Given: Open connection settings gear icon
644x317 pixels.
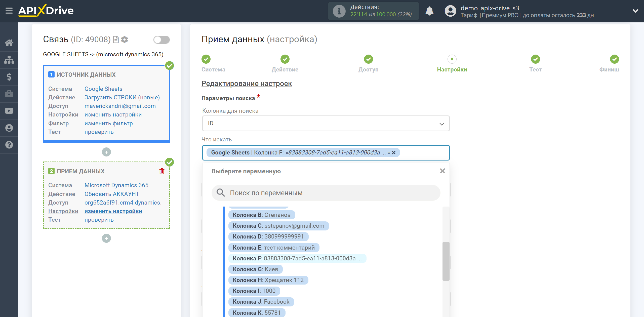Looking at the screenshot, I should [125, 39].
